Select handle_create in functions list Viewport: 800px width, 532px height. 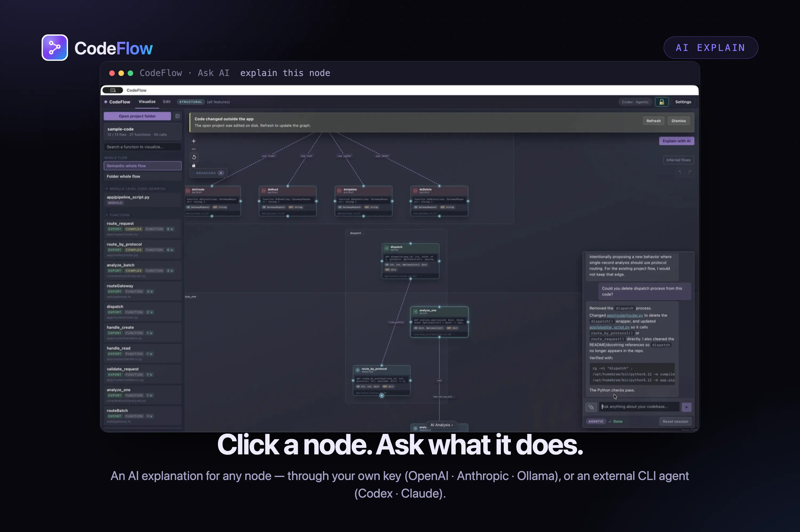point(142,333)
